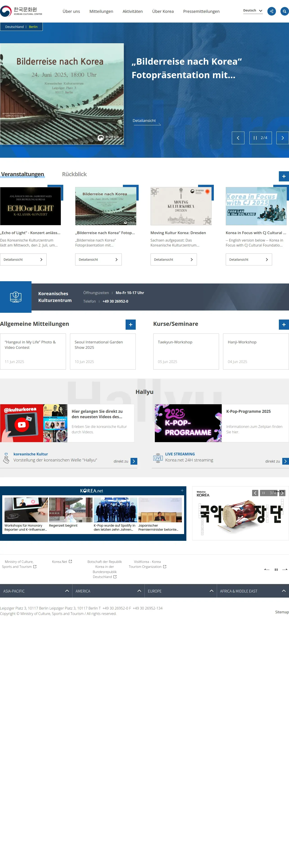Open the Deutsch language dropdown
Image resolution: width=289 pixels, height=868 pixels.
pyautogui.click(x=253, y=10)
